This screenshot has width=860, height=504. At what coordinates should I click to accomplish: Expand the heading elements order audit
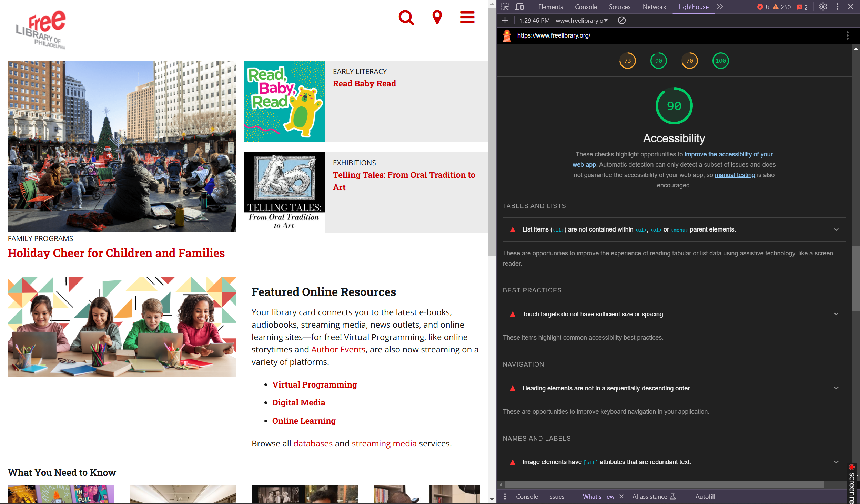(x=674, y=388)
